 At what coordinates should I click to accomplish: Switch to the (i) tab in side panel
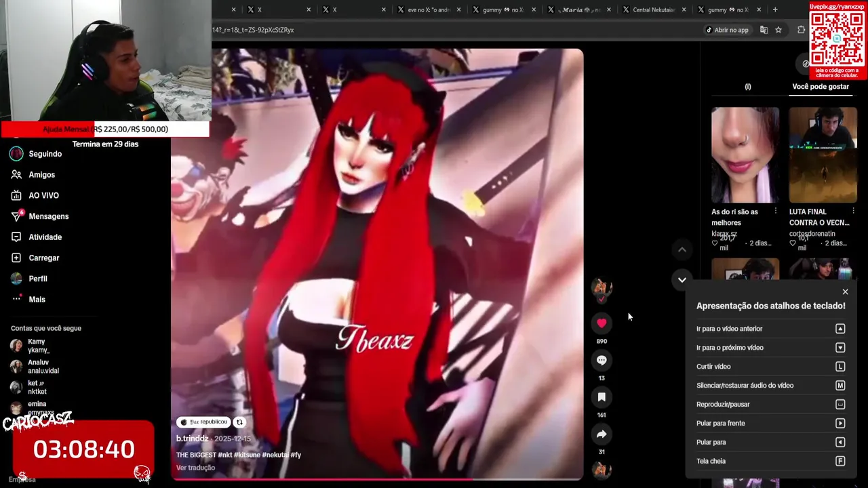(x=748, y=87)
